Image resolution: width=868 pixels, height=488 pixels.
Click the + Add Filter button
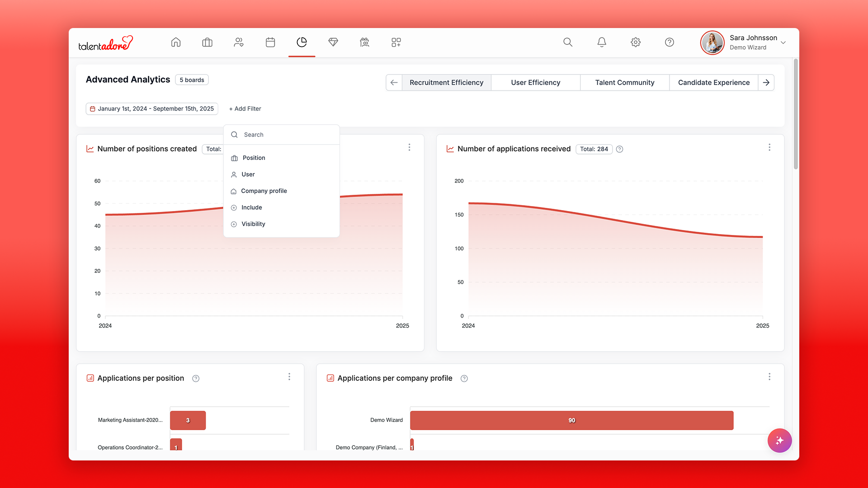point(245,108)
